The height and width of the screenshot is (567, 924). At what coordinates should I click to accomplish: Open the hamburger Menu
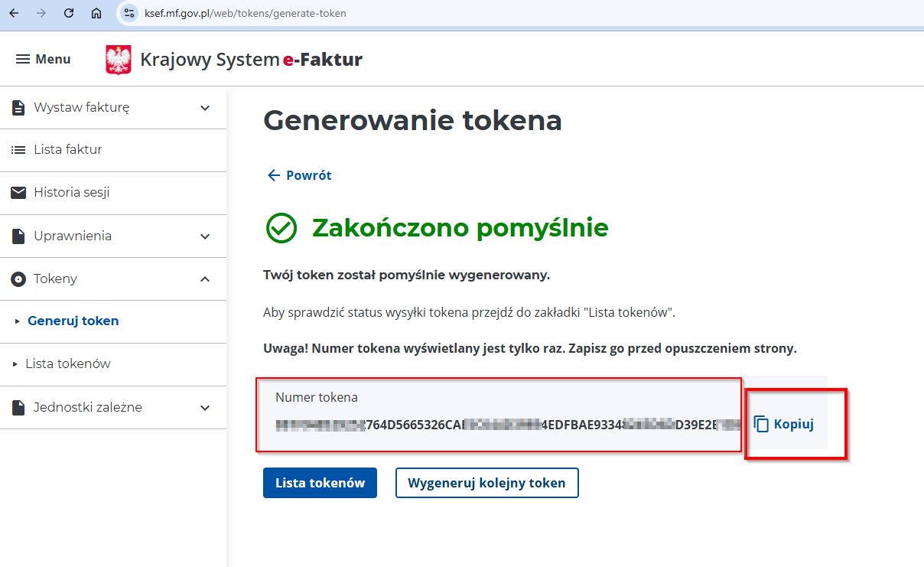pyautogui.click(x=43, y=59)
